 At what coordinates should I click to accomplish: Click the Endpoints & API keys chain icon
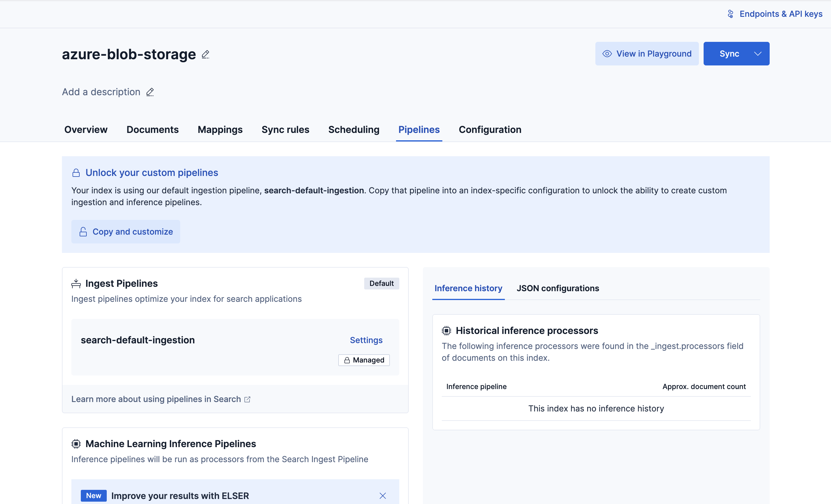[x=730, y=14]
